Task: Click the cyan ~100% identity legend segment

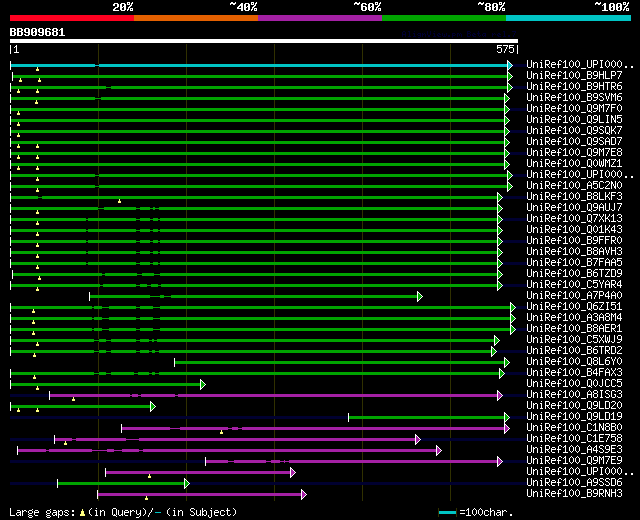Action: click(568, 18)
